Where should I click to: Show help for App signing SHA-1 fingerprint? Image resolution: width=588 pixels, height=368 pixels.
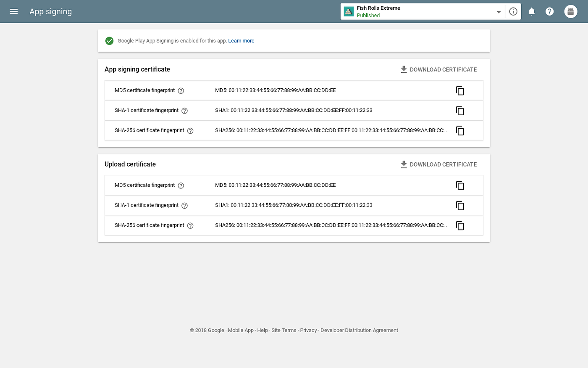[x=184, y=111]
